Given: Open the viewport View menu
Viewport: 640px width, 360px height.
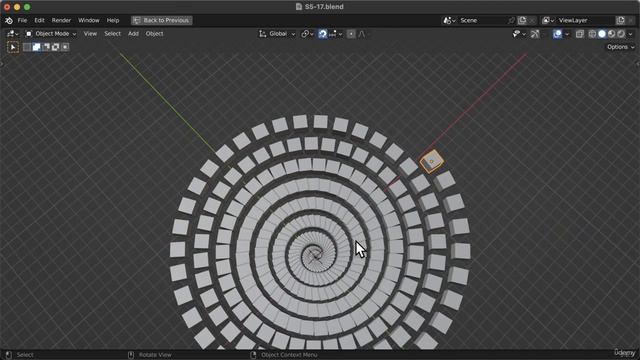Looking at the screenshot, I should pyautogui.click(x=90, y=34).
